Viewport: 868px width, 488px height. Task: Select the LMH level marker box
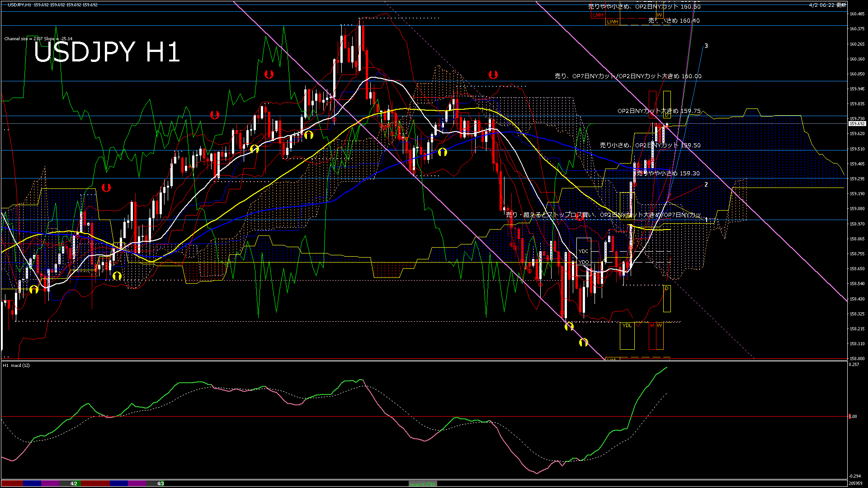point(598,15)
